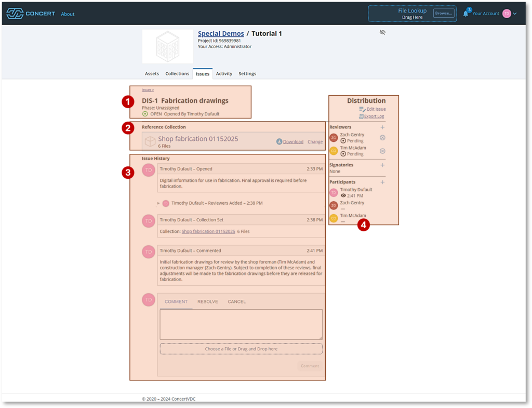Click inside the comment text area
This screenshot has width=532, height=408.
coord(241,324)
